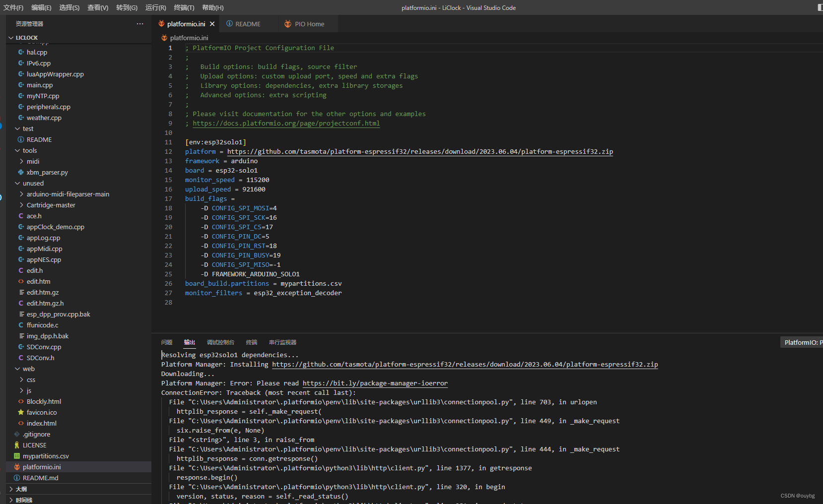
Task: Expand the js folder
Action: [21, 390]
